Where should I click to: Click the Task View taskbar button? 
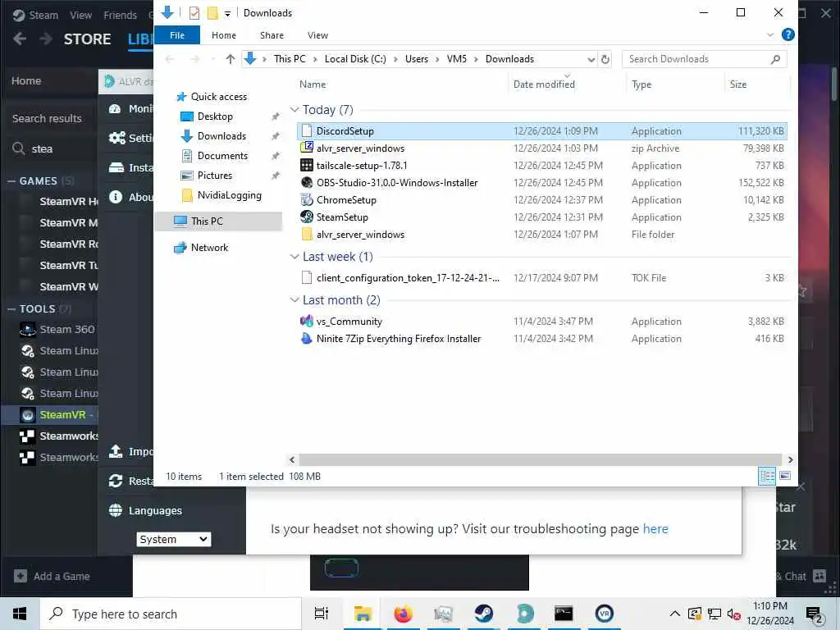(322, 614)
